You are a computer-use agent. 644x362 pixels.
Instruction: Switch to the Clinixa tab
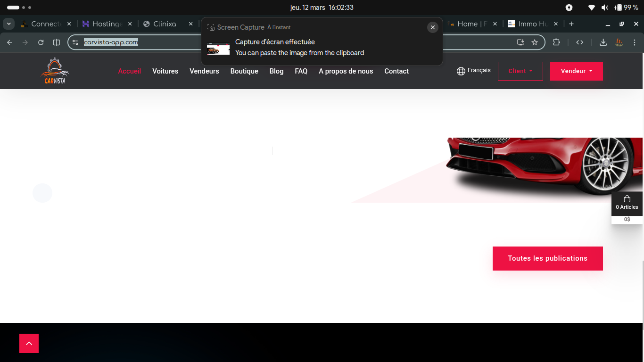165,24
